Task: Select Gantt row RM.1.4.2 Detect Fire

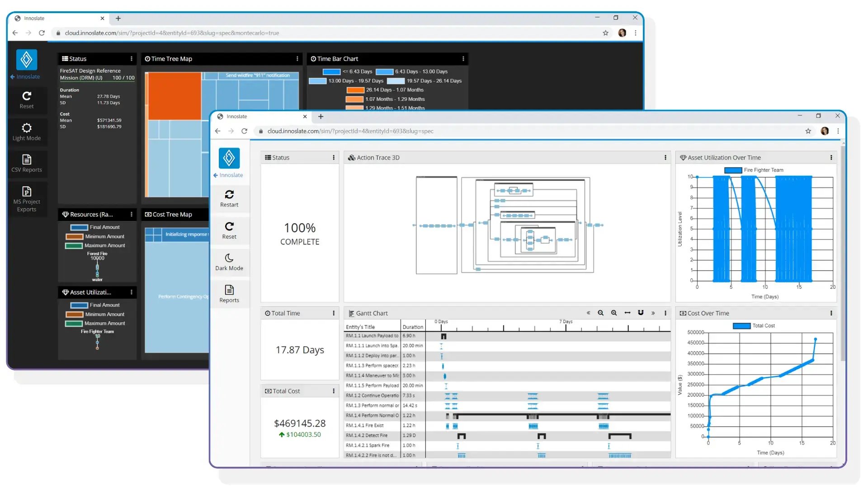Action: (x=507, y=436)
